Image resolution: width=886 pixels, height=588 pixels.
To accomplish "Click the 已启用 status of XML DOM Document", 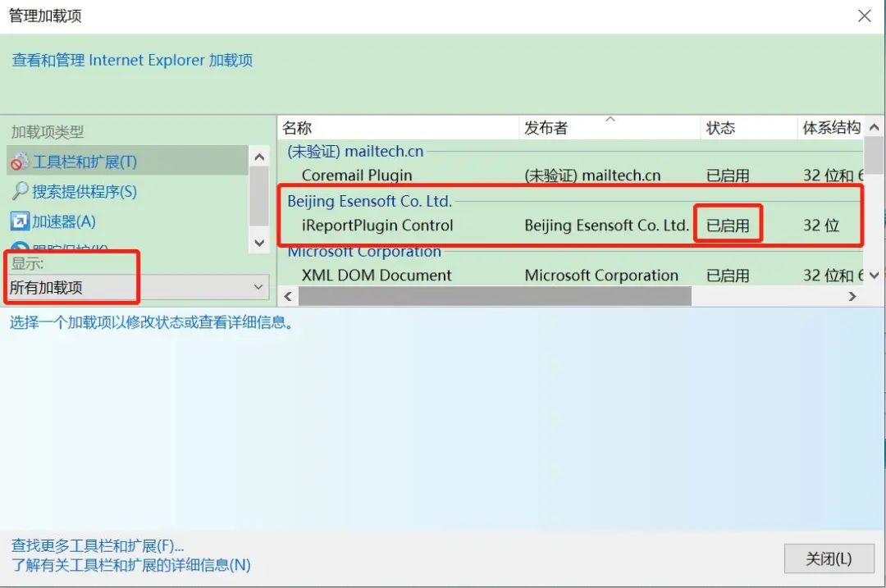I will click(x=728, y=276).
